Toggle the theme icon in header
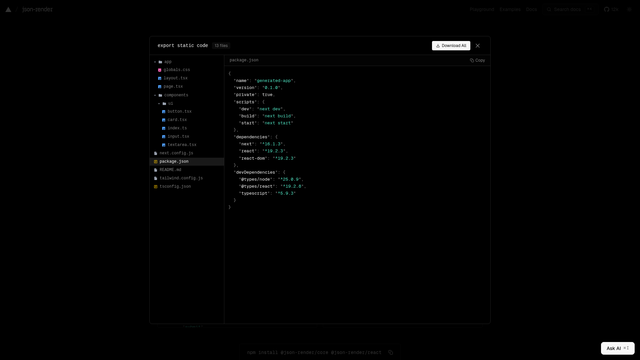 629,9
